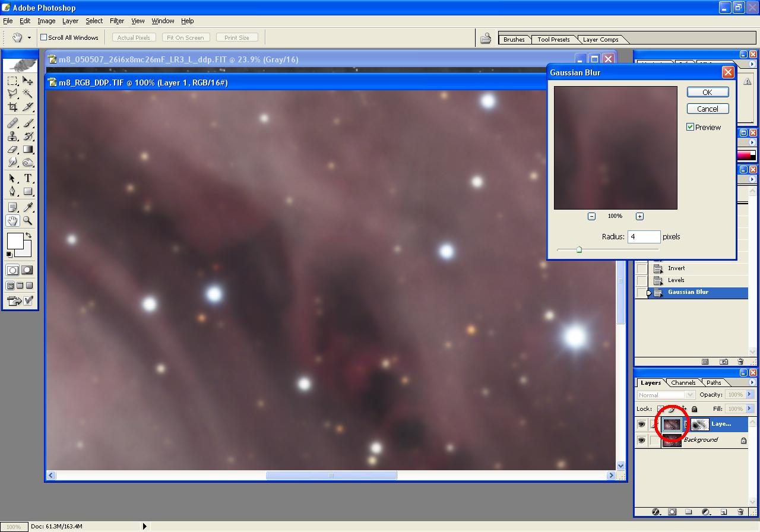
Task: Cancel the Gaussian Blur dialog
Action: (x=707, y=109)
